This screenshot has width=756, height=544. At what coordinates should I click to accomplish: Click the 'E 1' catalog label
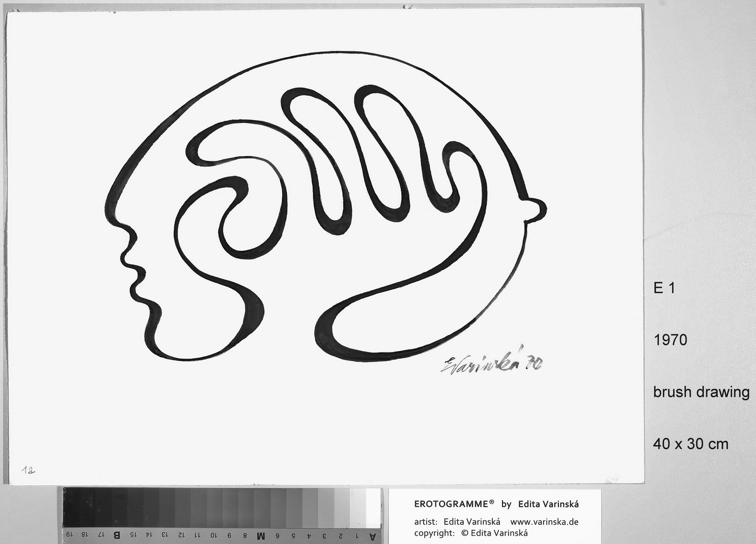tap(664, 288)
